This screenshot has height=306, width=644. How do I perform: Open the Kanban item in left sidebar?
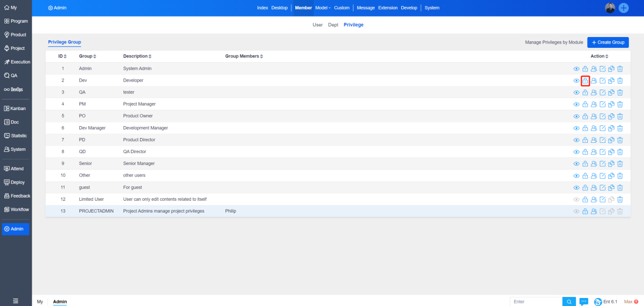tap(16, 108)
